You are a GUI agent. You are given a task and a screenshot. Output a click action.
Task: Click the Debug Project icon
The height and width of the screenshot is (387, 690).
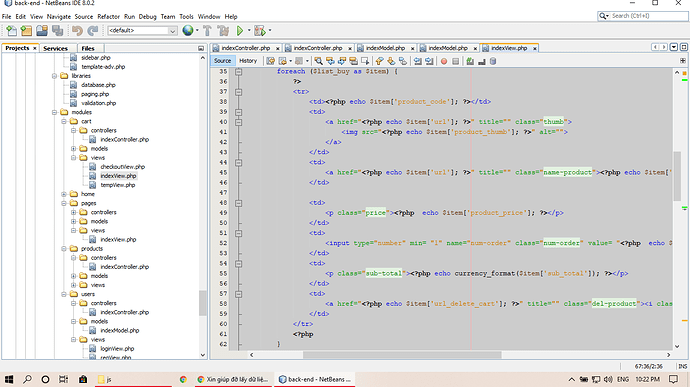pos(260,30)
